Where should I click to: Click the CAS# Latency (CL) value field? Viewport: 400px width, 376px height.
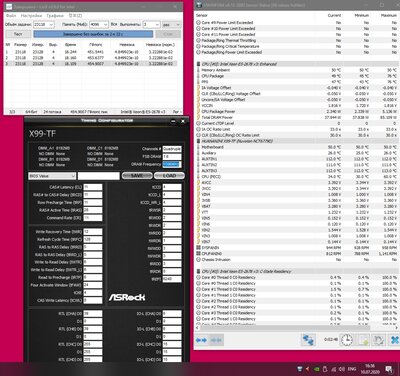coord(93,187)
